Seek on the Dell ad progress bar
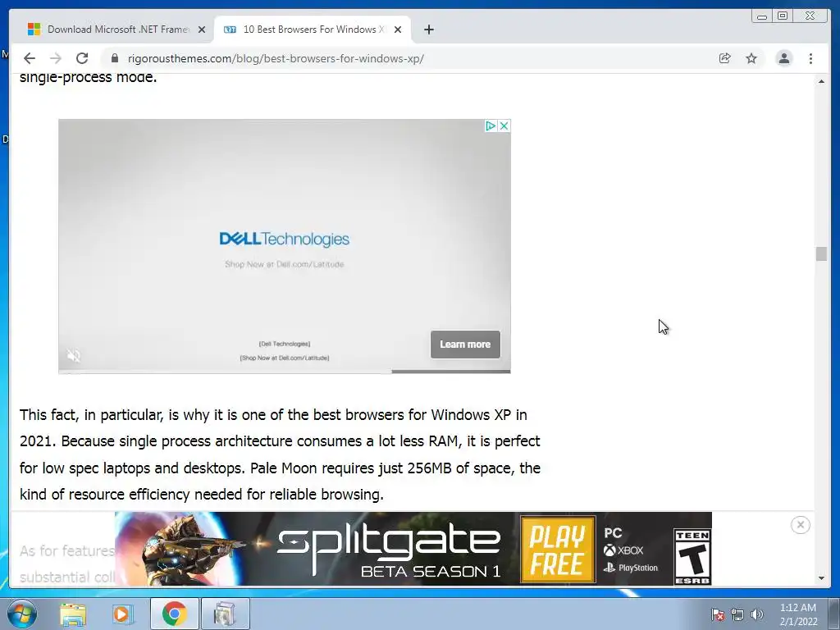The width and height of the screenshot is (840, 630). click(x=285, y=372)
